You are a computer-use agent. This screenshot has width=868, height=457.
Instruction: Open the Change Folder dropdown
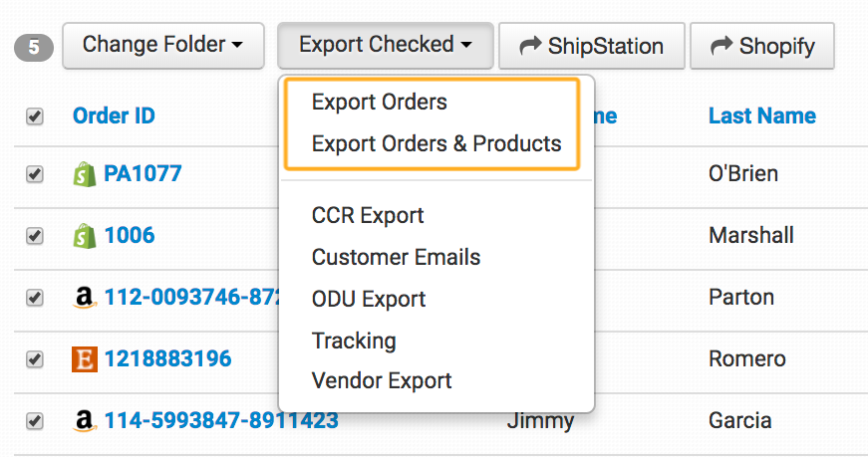pyautogui.click(x=162, y=46)
